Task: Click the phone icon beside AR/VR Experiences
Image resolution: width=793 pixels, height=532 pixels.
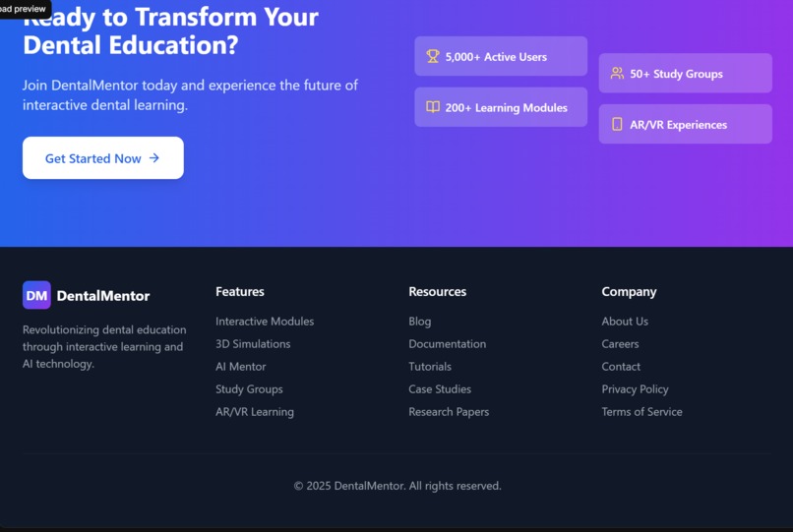Action: [x=617, y=124]
